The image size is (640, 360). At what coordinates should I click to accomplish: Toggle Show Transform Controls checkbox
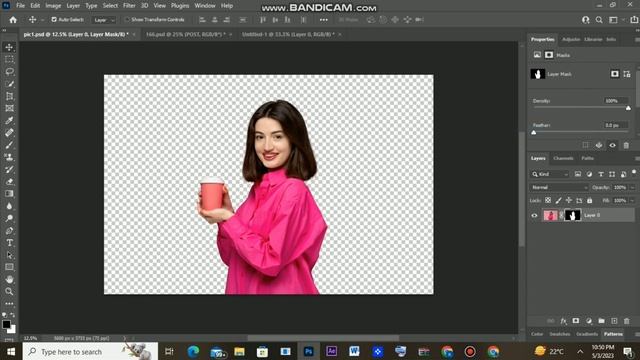[127, 20]
